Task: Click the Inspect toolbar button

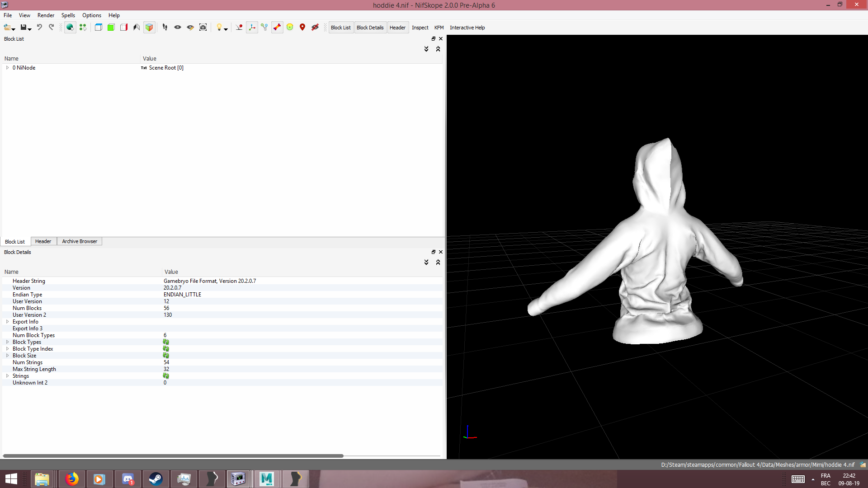Action: tap(420, 28)
